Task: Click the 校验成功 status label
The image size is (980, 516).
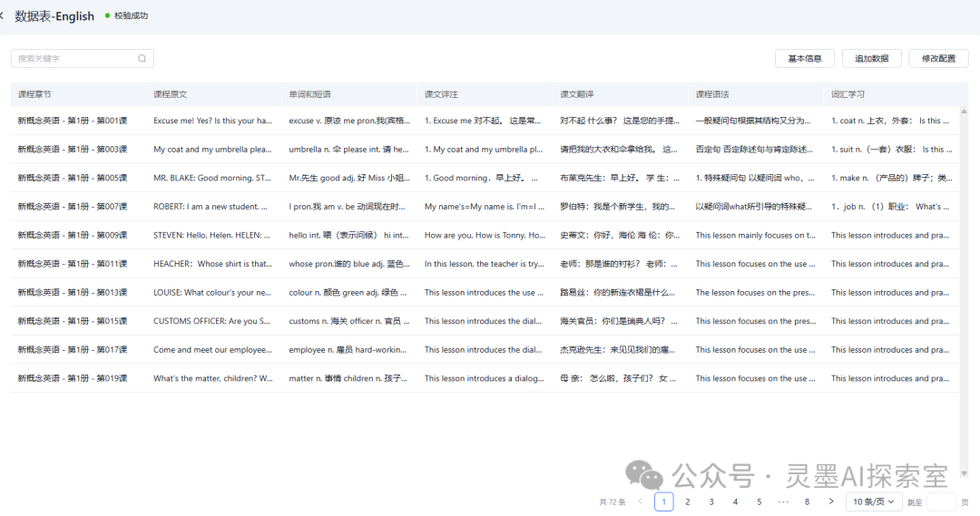Action: pyautogui.click(x=131, y=15)
